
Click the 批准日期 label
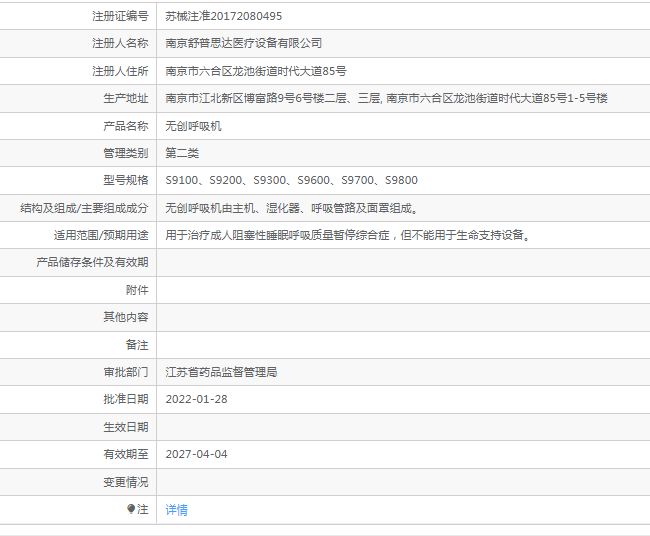[126, 399]
